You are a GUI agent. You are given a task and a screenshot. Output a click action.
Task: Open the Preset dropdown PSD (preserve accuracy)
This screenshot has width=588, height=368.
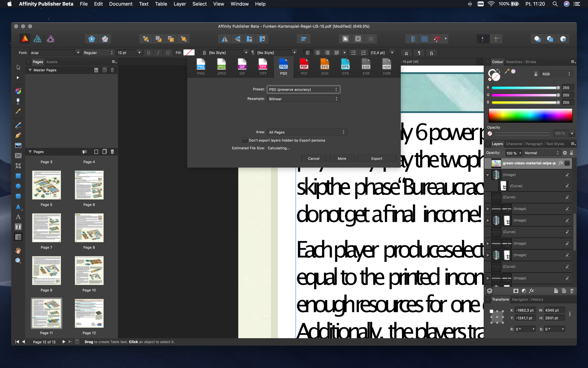pyautogui.click(x=303, y=89)
